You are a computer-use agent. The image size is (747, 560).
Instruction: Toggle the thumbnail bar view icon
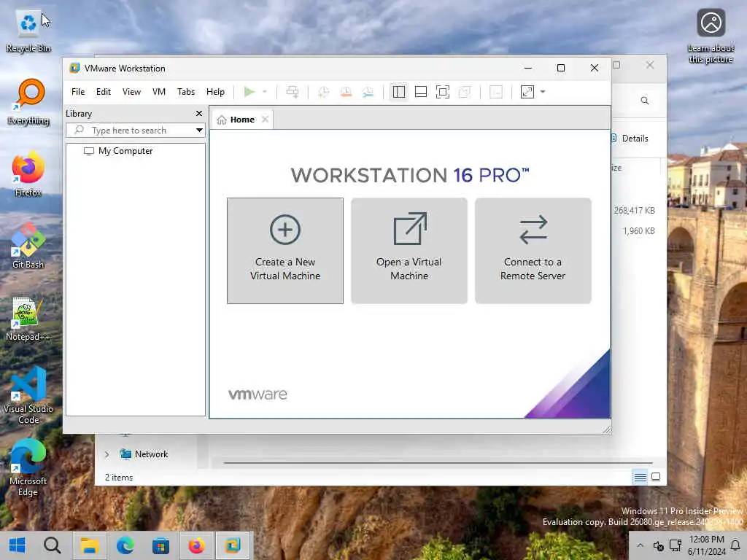click(x=421, y=92)
